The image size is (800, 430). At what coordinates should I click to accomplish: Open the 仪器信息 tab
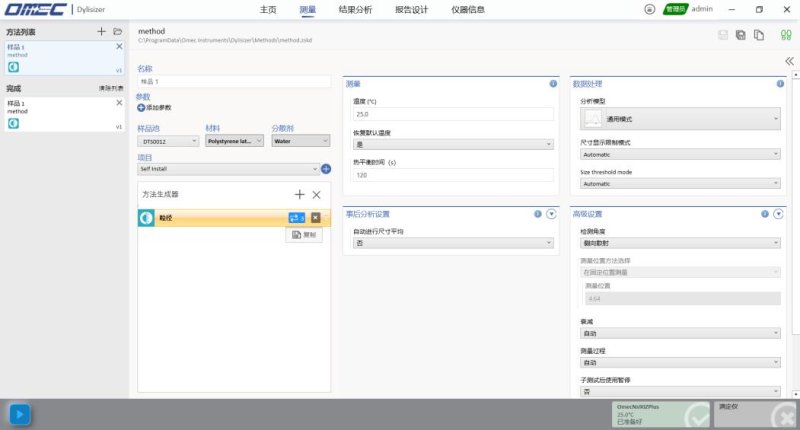coord(468,9)
